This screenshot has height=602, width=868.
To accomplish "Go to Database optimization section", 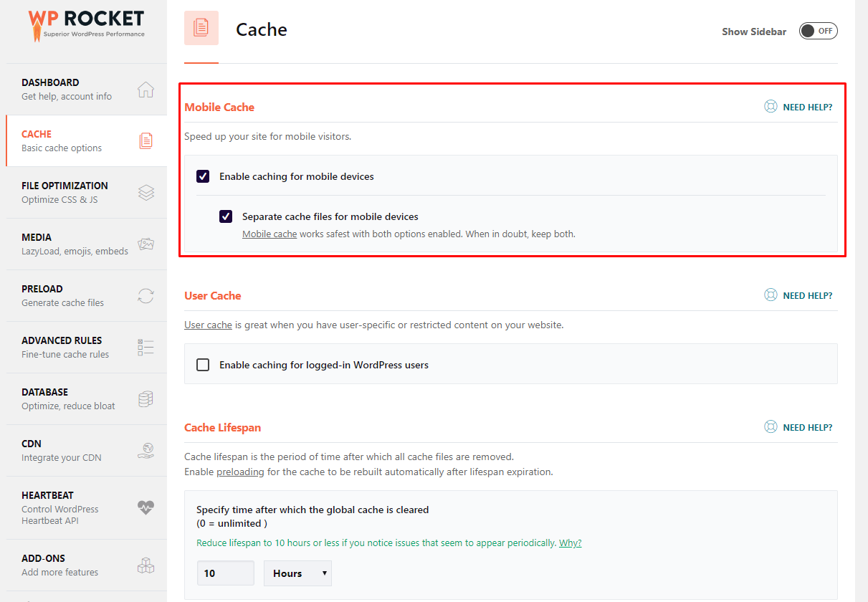I will coord(86,399).
